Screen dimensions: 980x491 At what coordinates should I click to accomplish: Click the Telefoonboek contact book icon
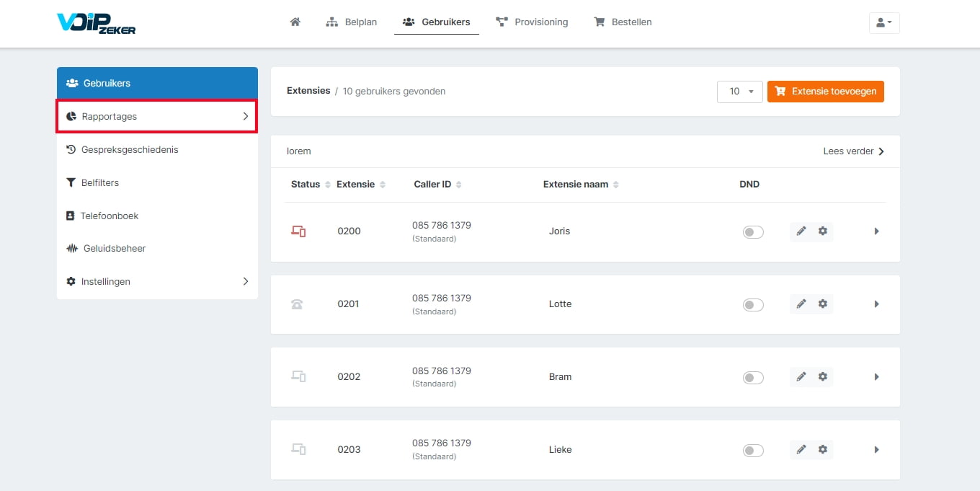tap(71, 216)
